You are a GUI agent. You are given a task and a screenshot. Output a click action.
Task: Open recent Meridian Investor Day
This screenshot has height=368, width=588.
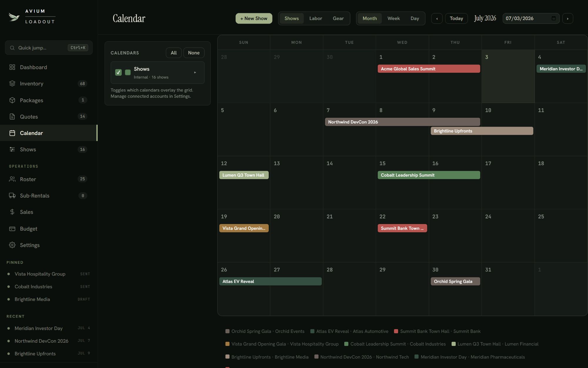(x=49, y=328)
